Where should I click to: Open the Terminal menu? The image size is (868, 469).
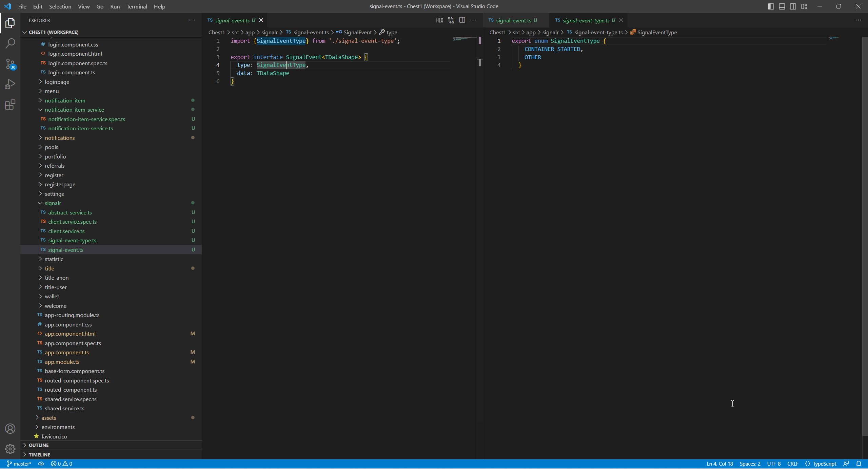point(137,6)
